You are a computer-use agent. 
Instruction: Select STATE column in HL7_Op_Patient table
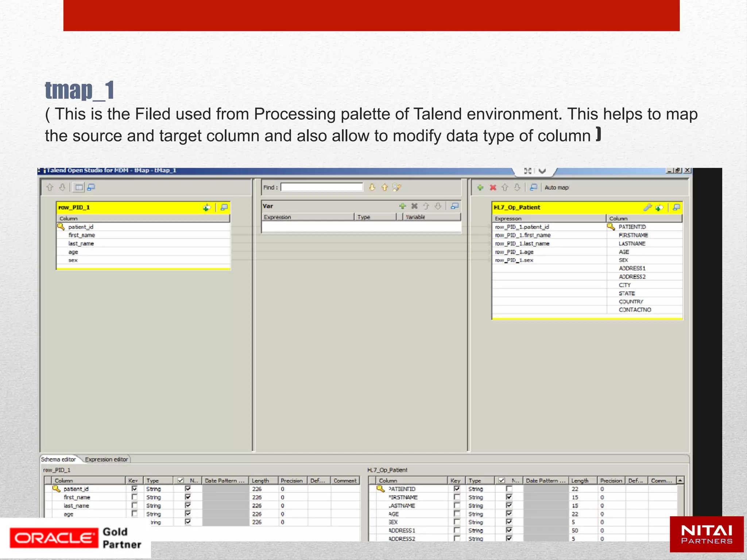627,293
